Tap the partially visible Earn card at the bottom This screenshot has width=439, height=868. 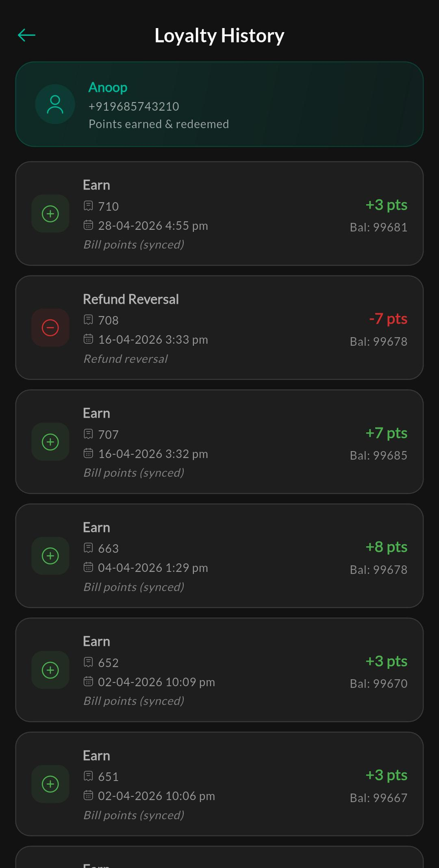(219, 857)
